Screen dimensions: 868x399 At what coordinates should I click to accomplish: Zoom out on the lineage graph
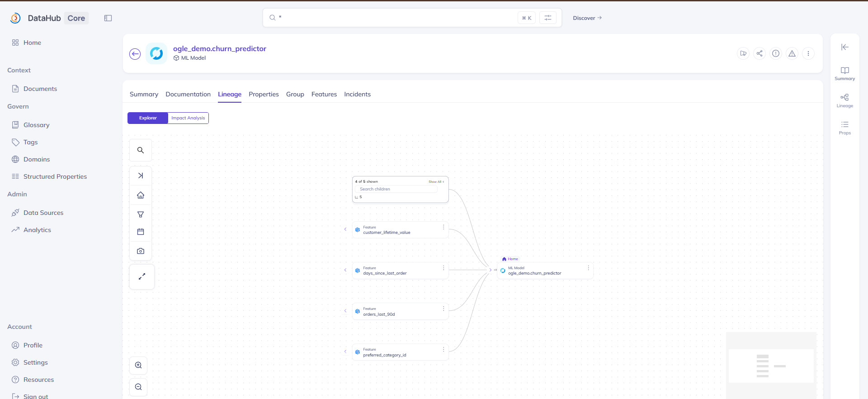point(138,387)
